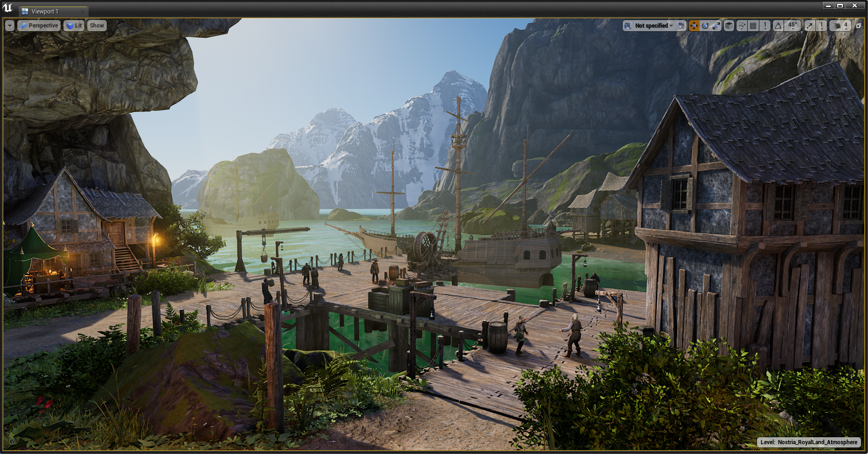Open the Lit view mode menu
This screenshot has height=454, width=868.
coord(74,26)
